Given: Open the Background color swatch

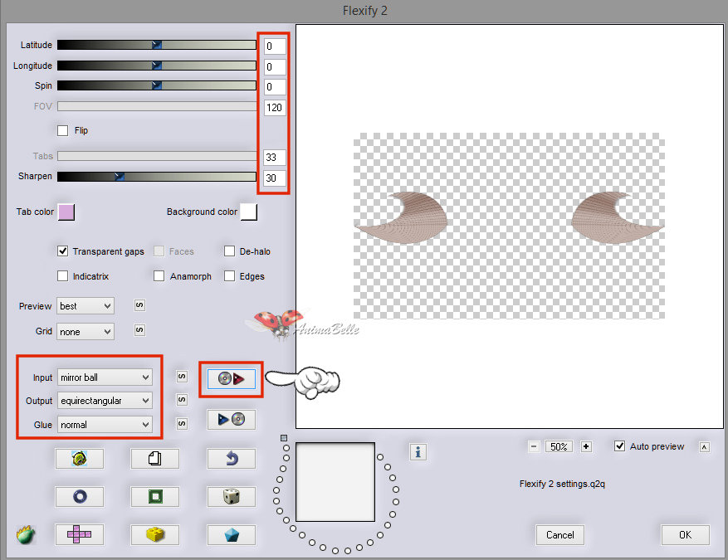Looking at the screenshot, I should click(249, 212).
